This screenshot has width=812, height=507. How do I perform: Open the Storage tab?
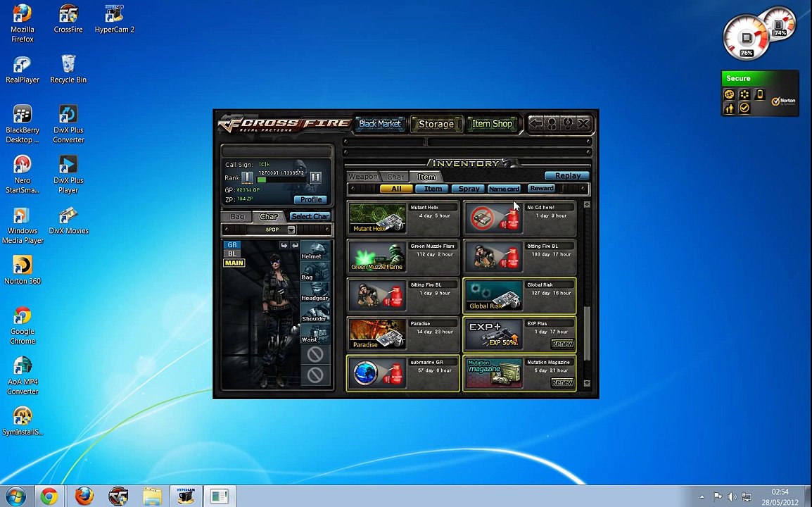[436, 124]
